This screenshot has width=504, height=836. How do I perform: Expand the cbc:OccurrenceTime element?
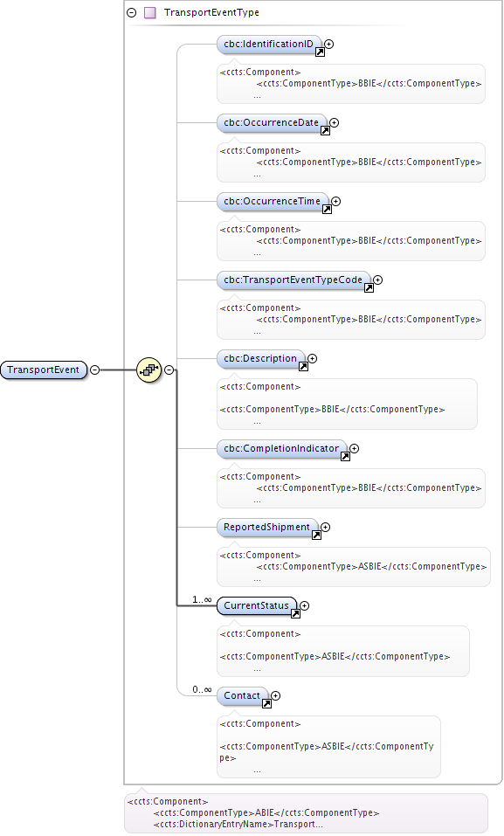[x=335, y=202]
